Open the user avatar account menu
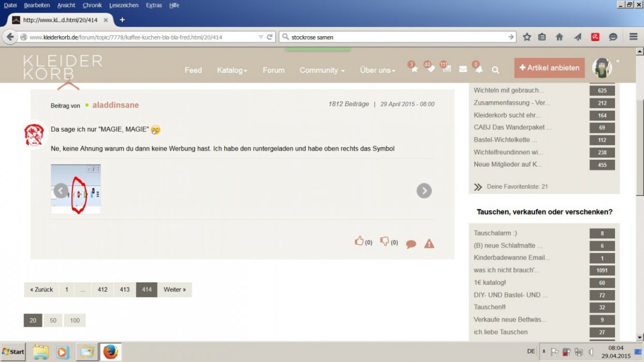Viewport: 644px width, 362px height. [x=602, y=68]
